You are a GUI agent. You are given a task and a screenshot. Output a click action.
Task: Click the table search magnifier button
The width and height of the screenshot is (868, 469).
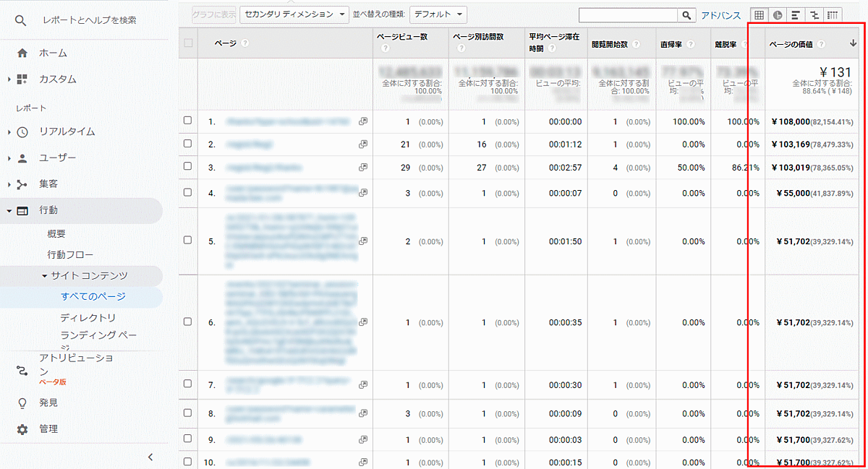686,14
